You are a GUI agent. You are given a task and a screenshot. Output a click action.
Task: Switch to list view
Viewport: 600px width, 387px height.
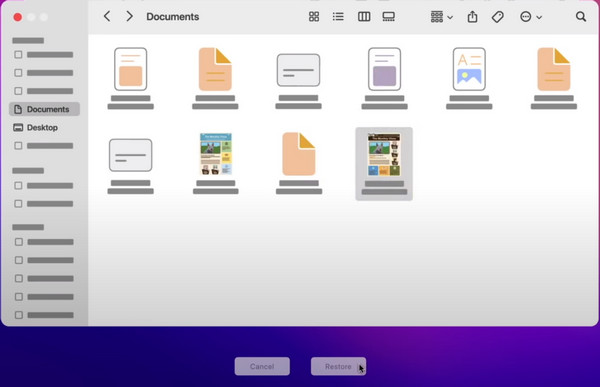(338, 16)
